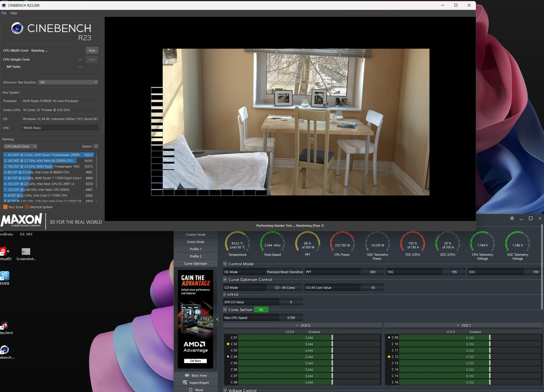Select Curve Optimizer profile tab
The width and height of the screenshot is (544, 392).
pos(196,264)
